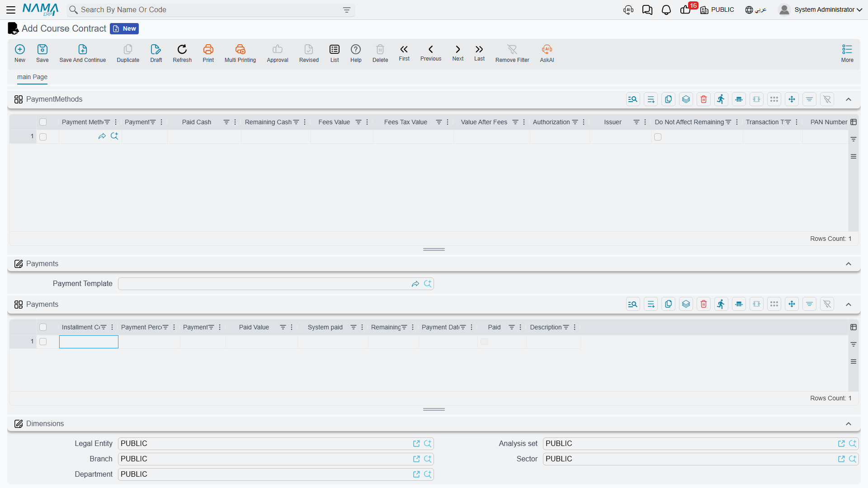
Task: Collapse the Payments template section
Action: 849,264
